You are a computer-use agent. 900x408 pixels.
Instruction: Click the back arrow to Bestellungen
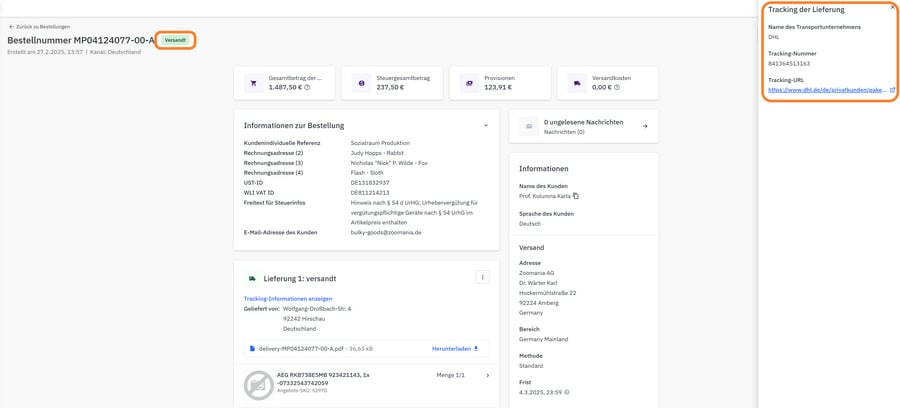pyautogui.click(x=11, y=27)
